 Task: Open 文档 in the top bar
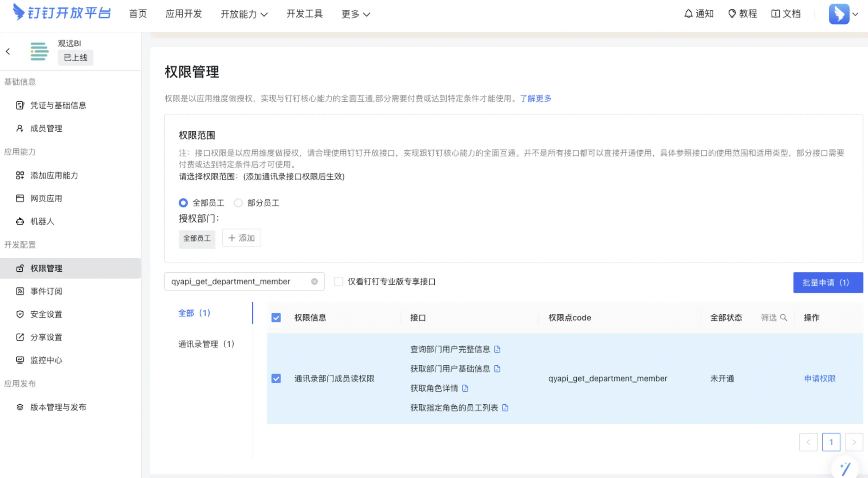786,14
